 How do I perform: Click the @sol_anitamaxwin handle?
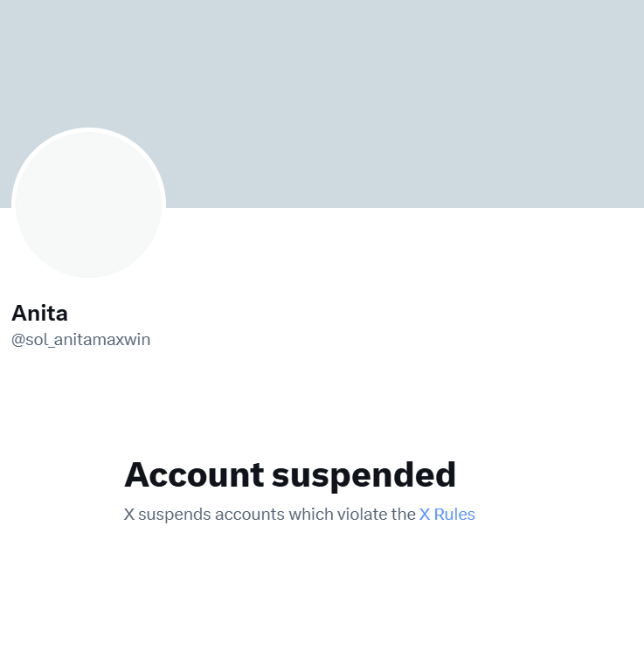tap(80, 340)
